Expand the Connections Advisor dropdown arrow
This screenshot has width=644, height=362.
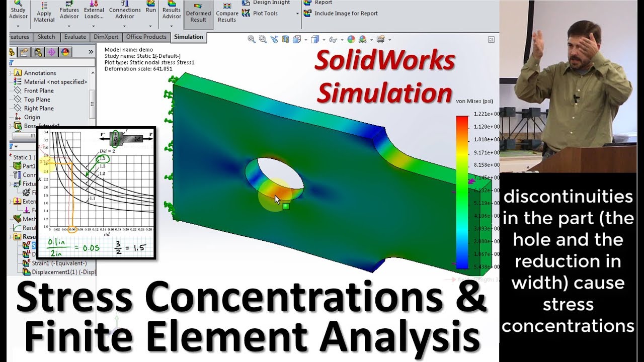pyautogui.click(x=125, y=26)
